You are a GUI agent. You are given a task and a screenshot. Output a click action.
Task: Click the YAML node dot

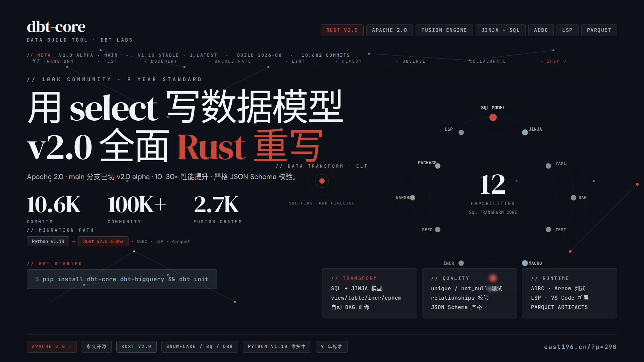tap(548, 166)
